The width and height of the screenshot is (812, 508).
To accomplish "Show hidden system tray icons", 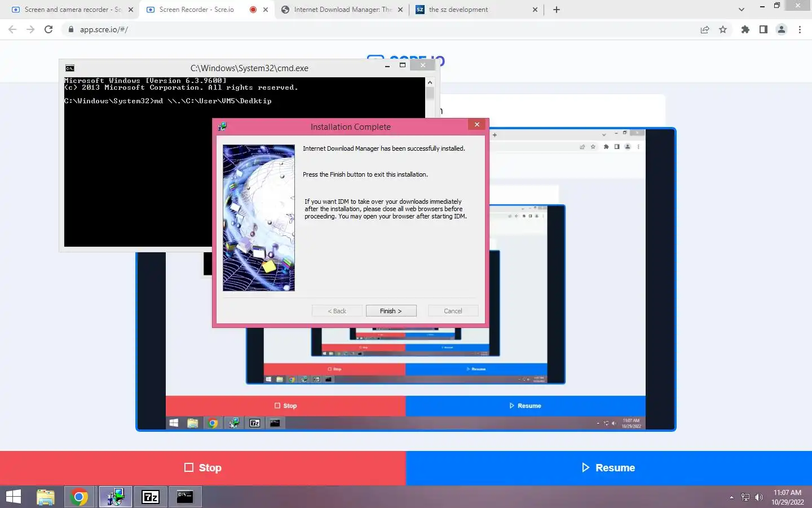I will pos(731,497).
